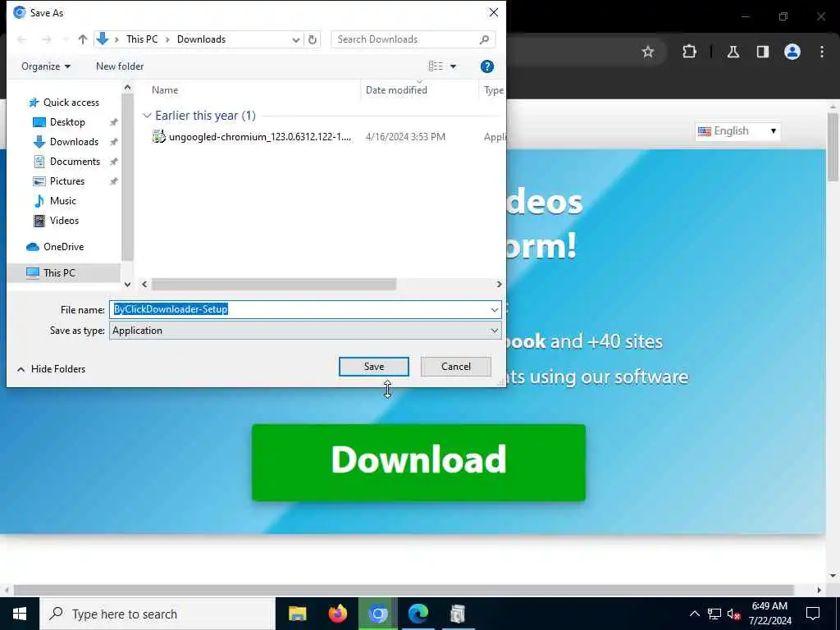Collapse the Earlier this year group
Screen dimensions: 840x630
click(147, 116)
